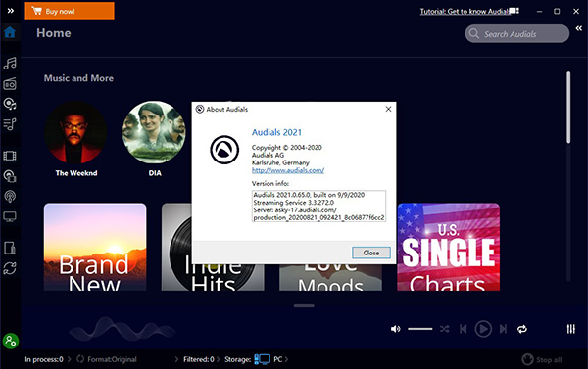This screenshot has height=369, width=588.
Task: Click the Audials AG company line
Action: point(268,155)
